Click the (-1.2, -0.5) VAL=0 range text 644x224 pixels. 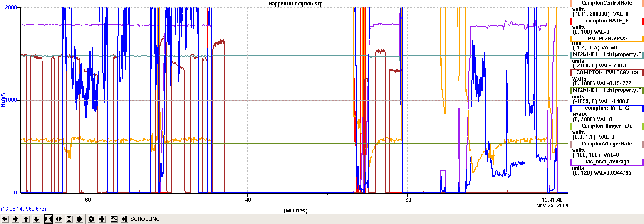(x=595, y=48)
